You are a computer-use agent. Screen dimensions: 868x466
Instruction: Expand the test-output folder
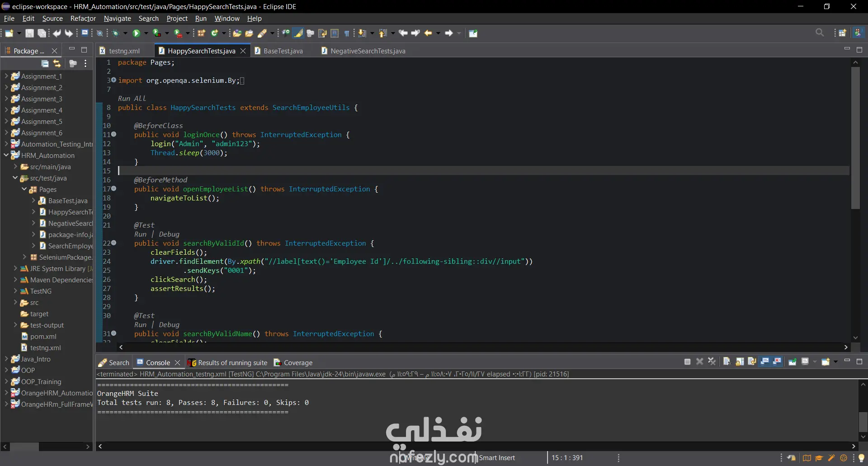pos(15,325)
